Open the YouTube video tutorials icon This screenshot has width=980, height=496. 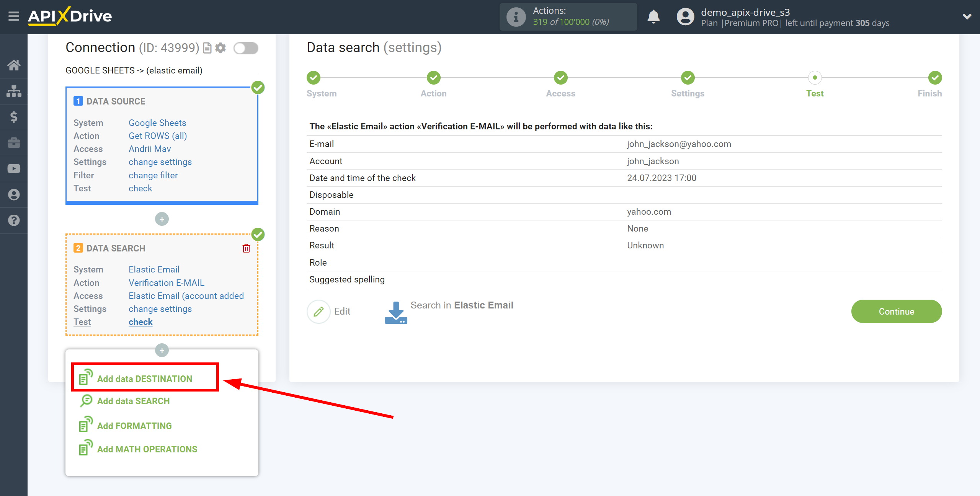(x=14, y=169)
